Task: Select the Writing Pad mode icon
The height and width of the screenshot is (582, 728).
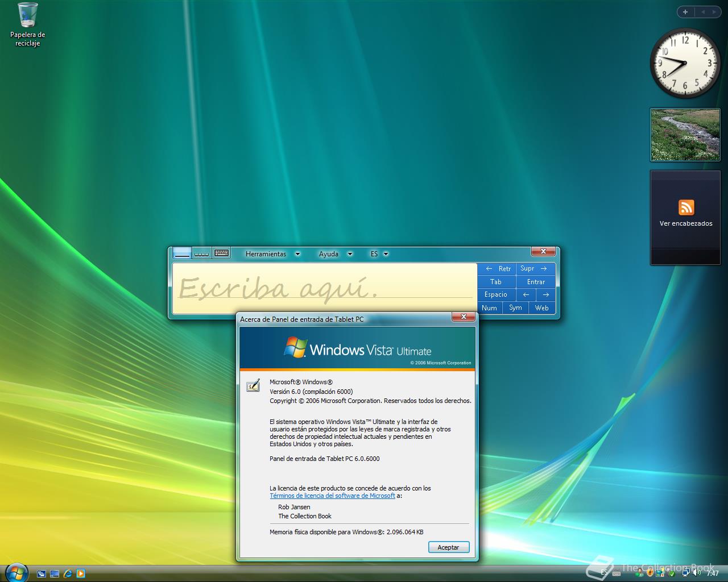Action: [x=182, y=253]
